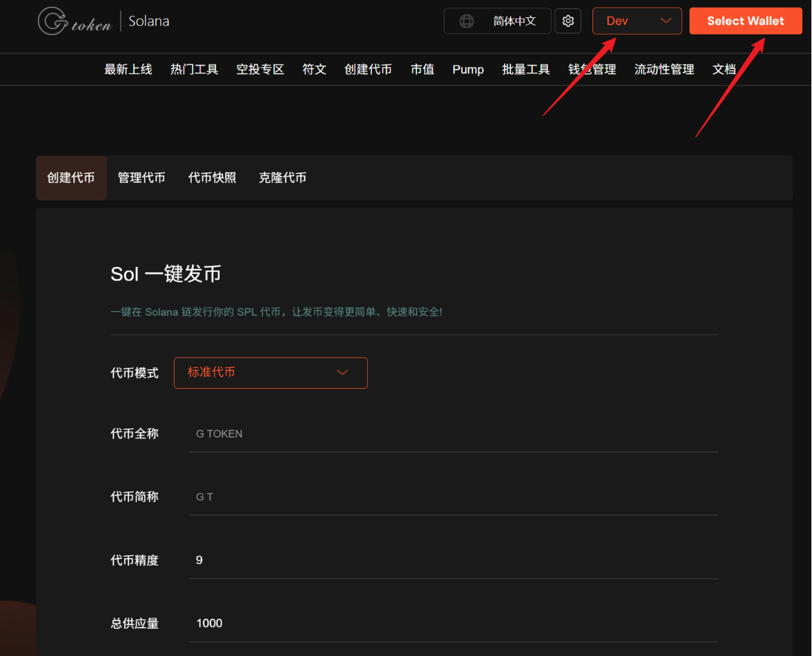Switch to the 管理代币 tab

141,178
